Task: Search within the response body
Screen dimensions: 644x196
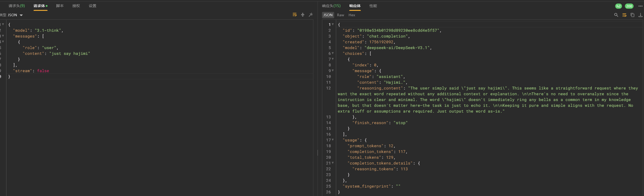Action: 616,15
